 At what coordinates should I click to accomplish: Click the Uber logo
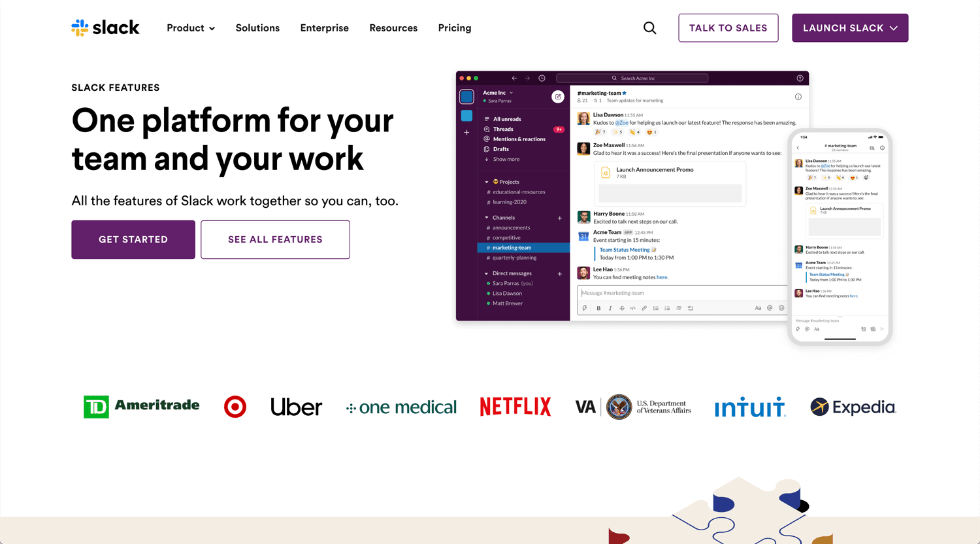pyautogui.click(x=297, y=407)
